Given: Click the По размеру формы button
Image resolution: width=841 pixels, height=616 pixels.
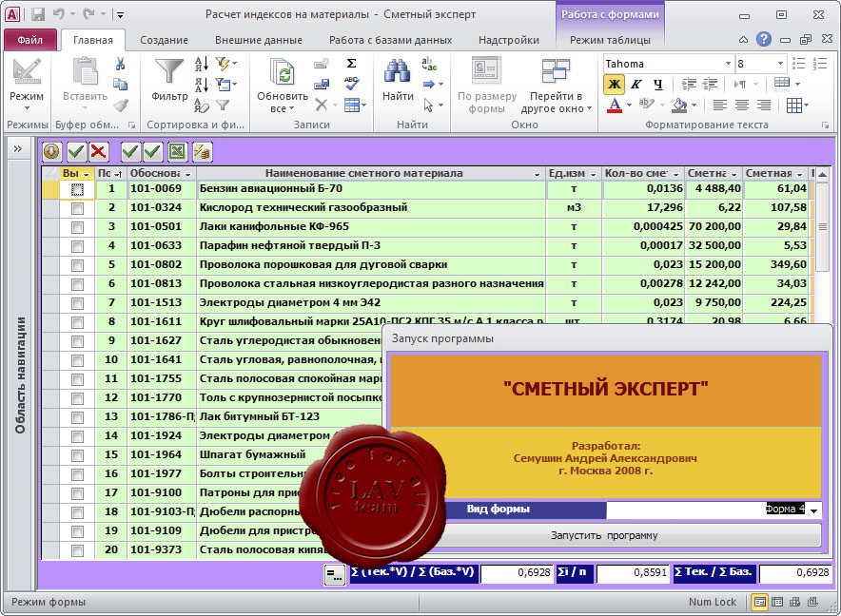Looking at the screenshot, I should 486,85.
